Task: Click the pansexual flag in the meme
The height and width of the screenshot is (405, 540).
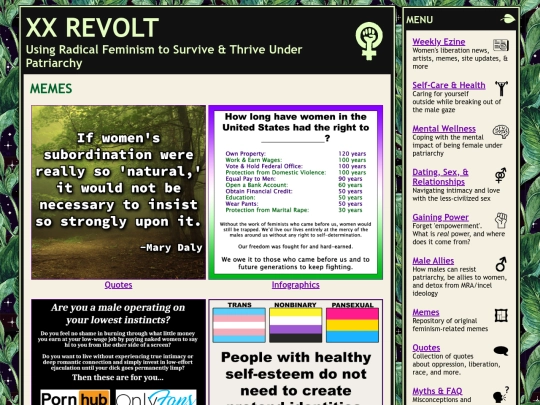Action: click(x=352, y=325)
